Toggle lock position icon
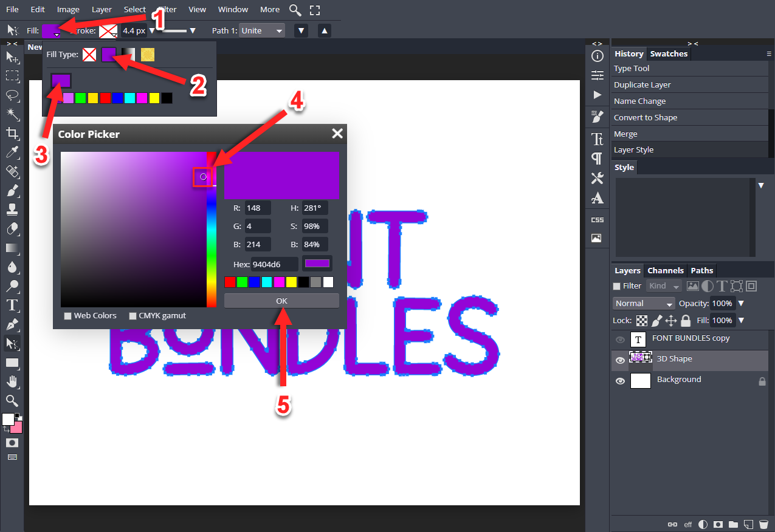Image resolution: width=775 pixels, height=532 pixels. (671, 320)
